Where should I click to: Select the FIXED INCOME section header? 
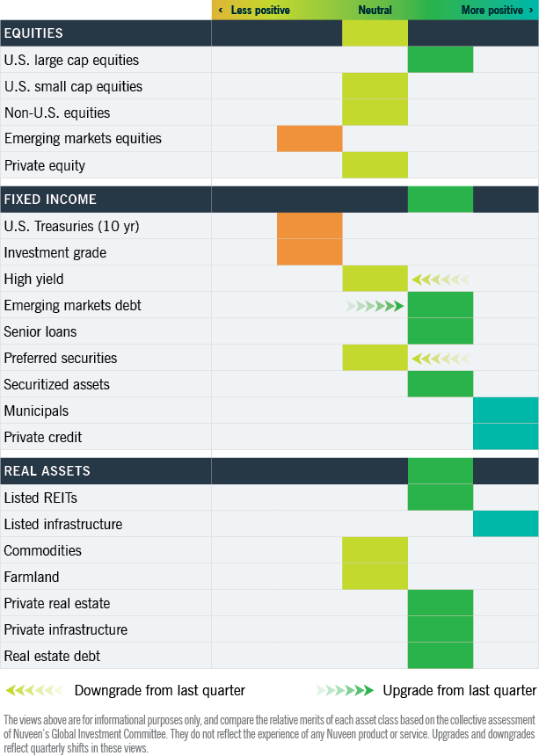pyautogui.click(x=50, y=200)
